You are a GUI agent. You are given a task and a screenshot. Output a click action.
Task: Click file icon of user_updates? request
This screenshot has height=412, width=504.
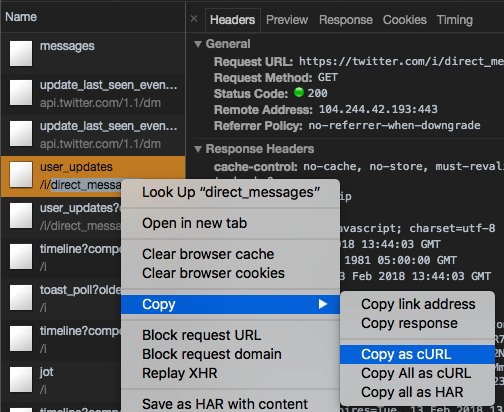click(21, 215)
